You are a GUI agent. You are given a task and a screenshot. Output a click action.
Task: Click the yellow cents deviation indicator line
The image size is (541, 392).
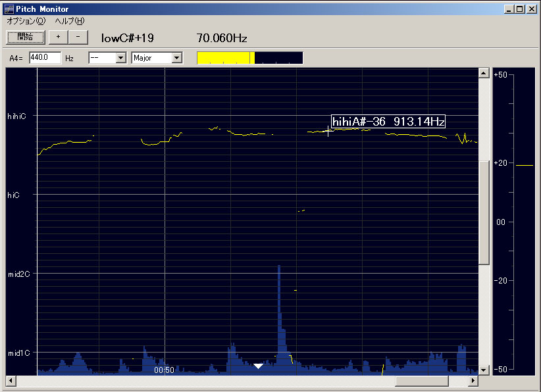click(x=525, y=166)
